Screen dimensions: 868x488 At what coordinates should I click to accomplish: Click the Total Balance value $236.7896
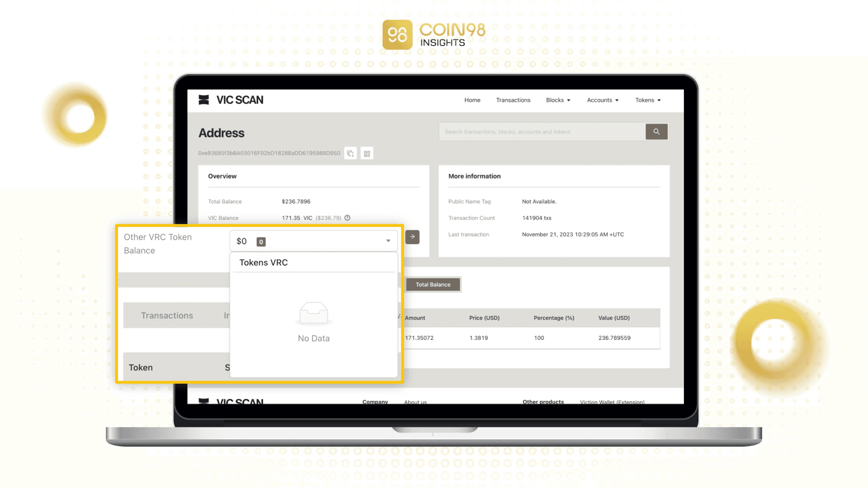296,202
